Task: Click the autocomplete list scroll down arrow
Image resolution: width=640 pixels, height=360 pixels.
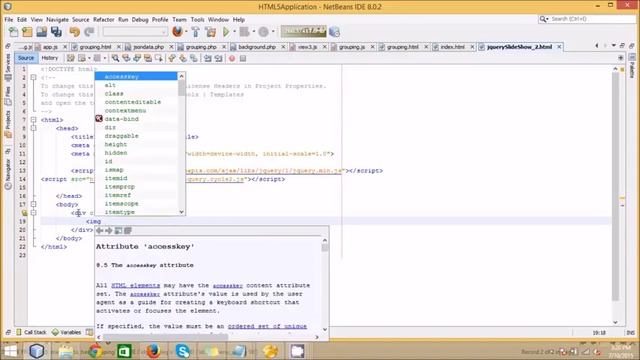Action: [182, 211]
